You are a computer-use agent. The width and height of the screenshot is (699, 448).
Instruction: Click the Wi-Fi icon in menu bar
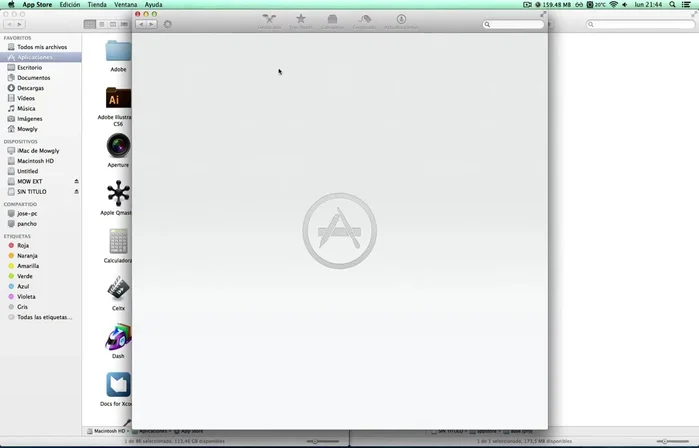click(x=613, y=5)
